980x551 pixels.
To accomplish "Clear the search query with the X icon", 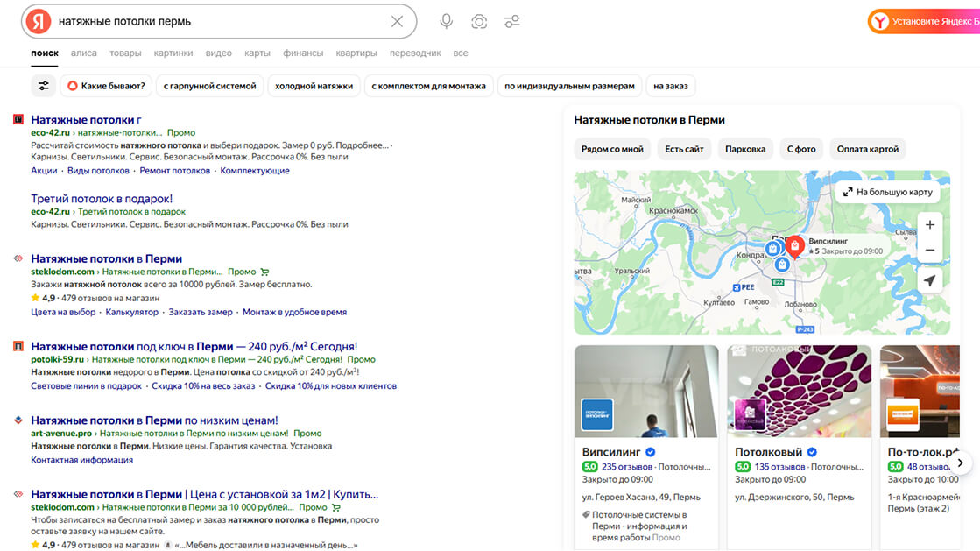I will 397,21.
